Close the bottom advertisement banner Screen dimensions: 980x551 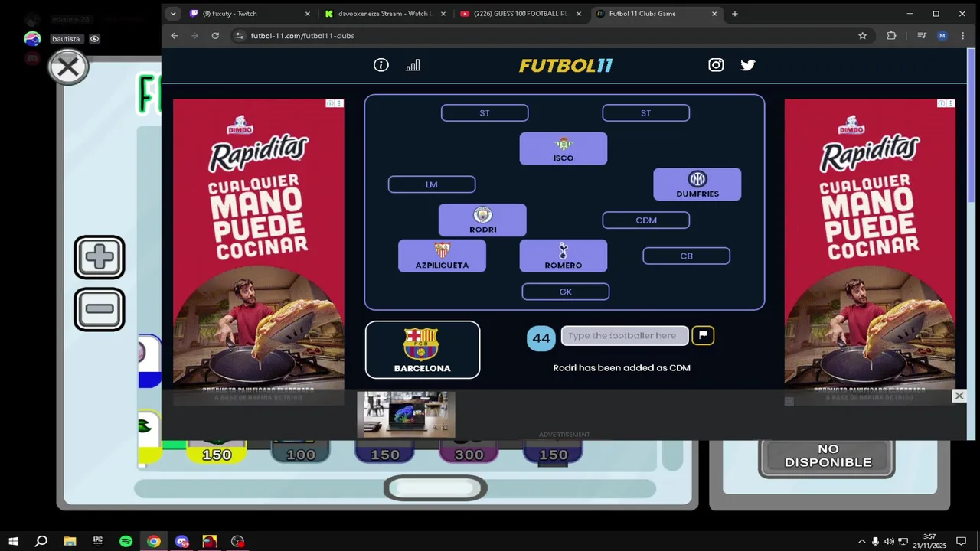(x=959, y=396)
